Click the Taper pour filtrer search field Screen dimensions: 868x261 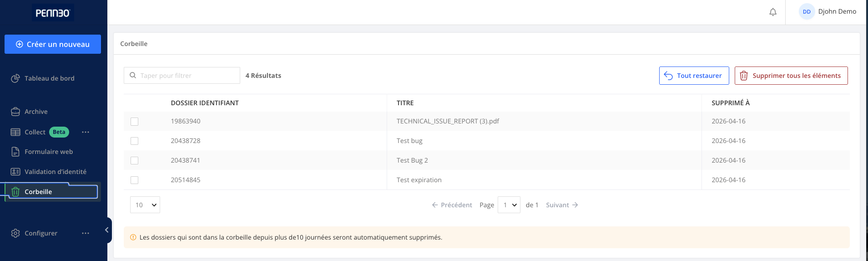click(182, 76)
